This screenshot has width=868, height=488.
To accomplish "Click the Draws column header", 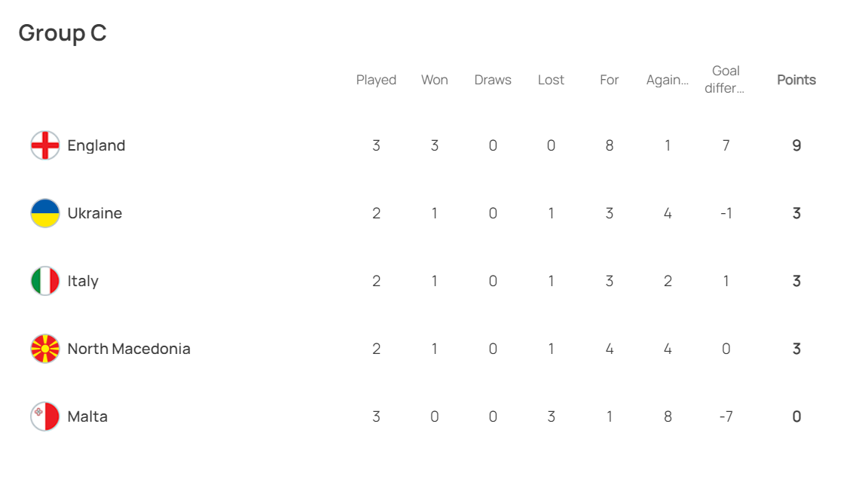I will click(493, 80).
